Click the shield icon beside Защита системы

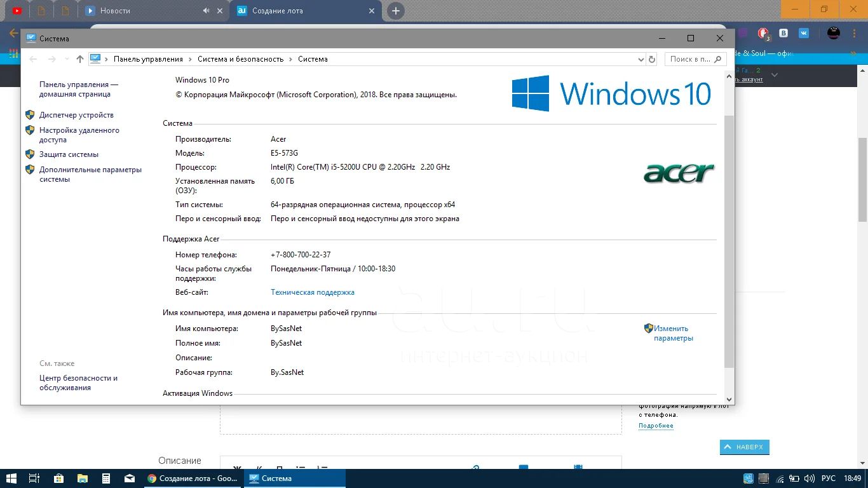[30, 154]
